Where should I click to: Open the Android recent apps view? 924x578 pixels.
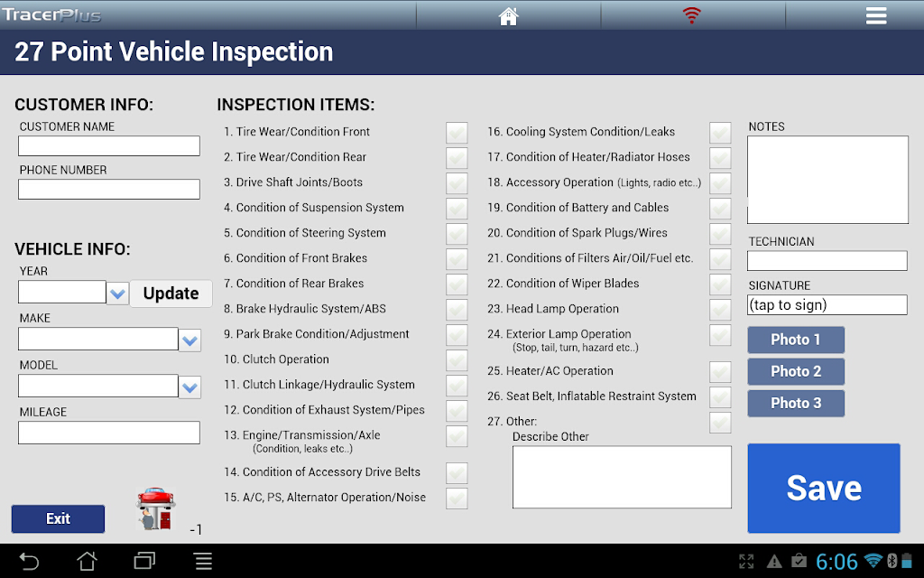pyautogui.click(x=144, y=561)
